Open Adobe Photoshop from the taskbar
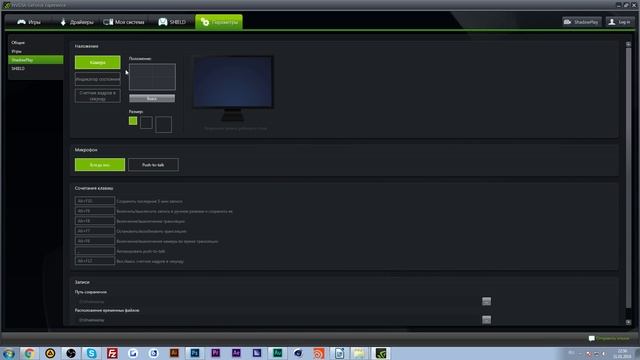 195,353
